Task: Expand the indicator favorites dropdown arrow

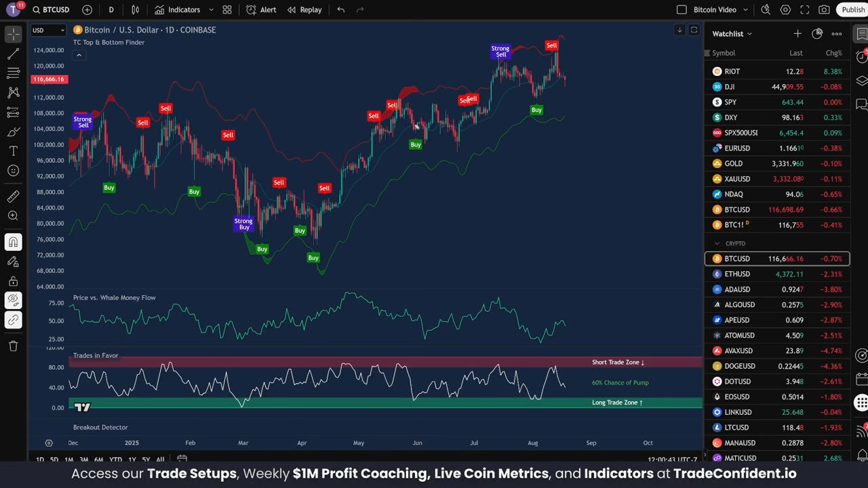Action: point(211,9)
